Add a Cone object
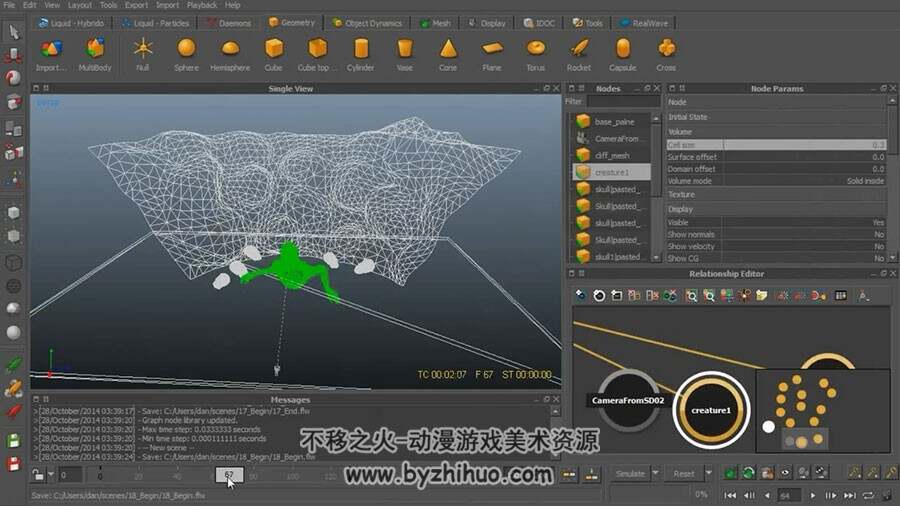Viewport: 900px width, 506px height. [448, 49]
